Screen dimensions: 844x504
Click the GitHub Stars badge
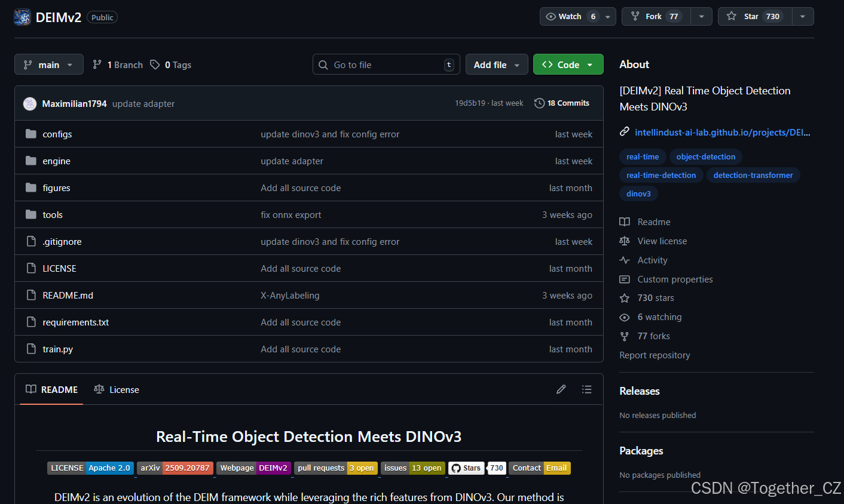coord(478,468)
